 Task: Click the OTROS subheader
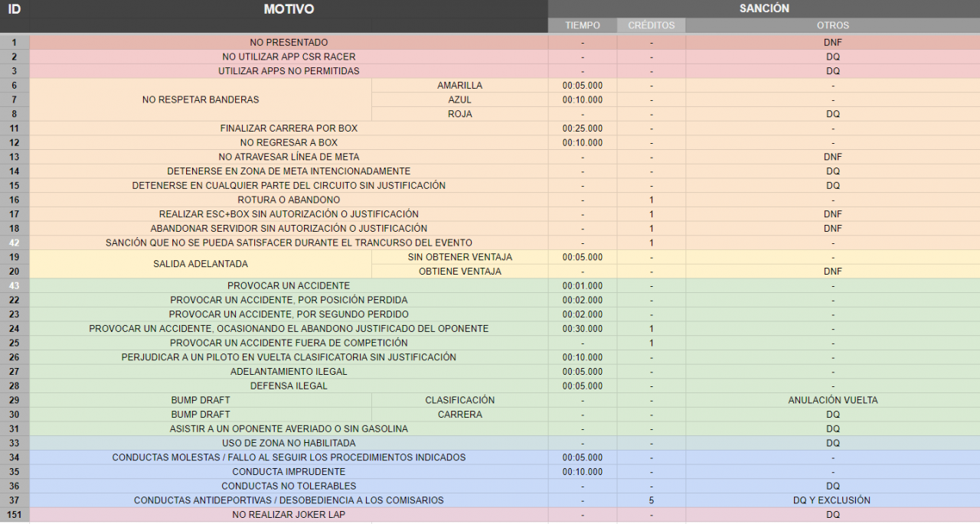pos(832,25)
